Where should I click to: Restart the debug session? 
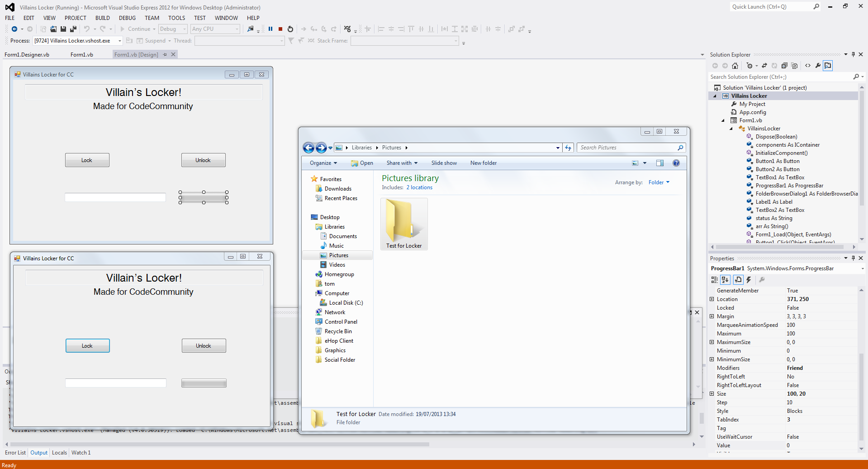tap(290, 29)
